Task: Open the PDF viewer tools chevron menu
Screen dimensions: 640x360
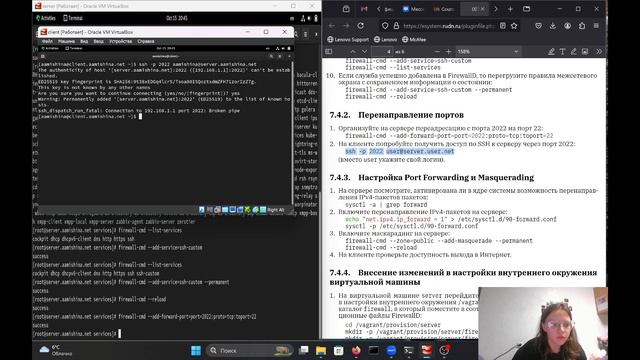Action: 599,51
